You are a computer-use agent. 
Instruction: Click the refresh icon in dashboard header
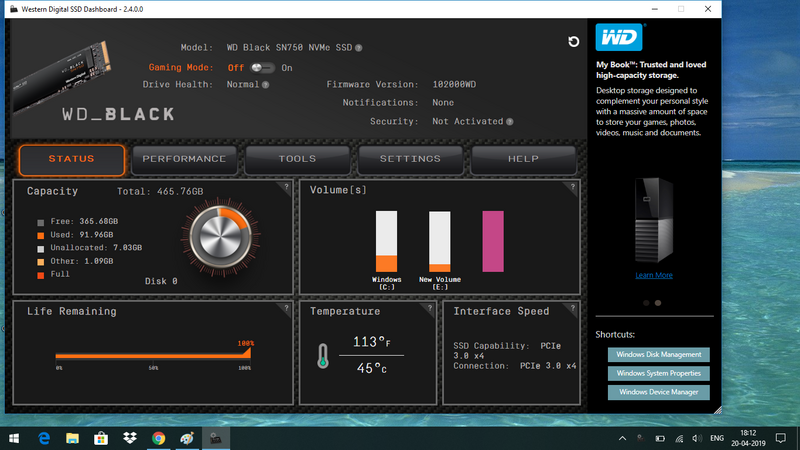coord(573,42)
